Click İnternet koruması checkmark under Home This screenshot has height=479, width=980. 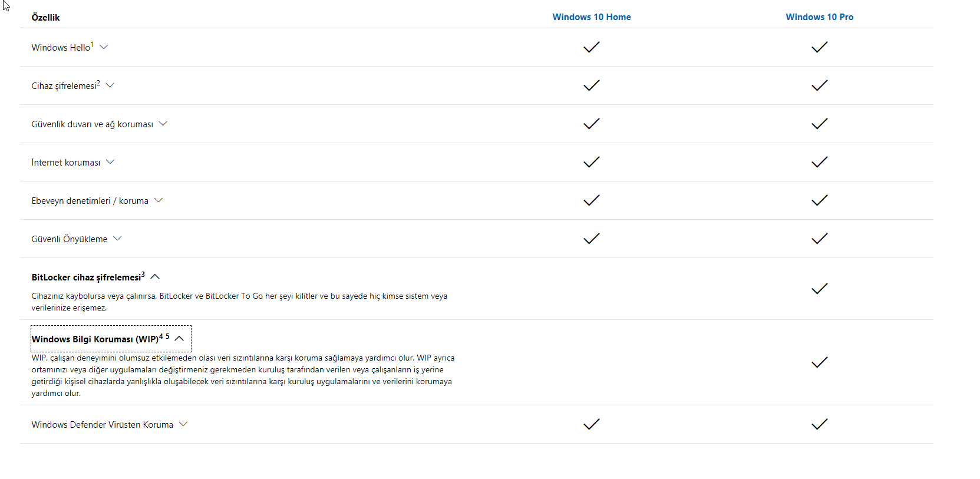click(591, 162)
